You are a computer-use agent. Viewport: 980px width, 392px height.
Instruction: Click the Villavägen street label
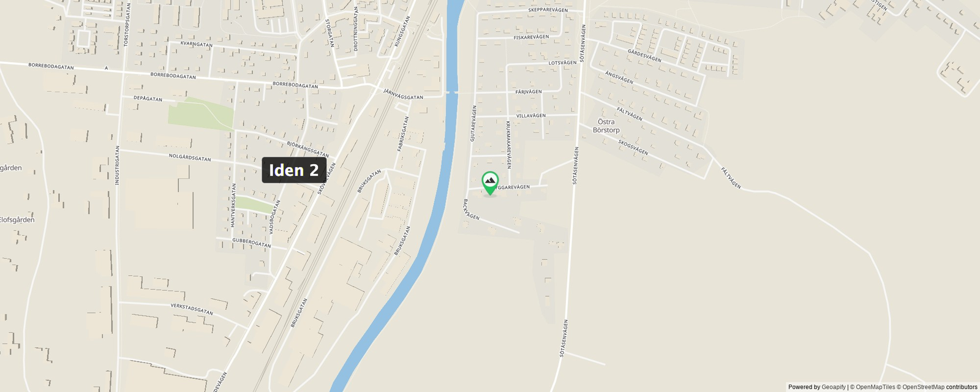pyautogui.click(x=530, y=116)
